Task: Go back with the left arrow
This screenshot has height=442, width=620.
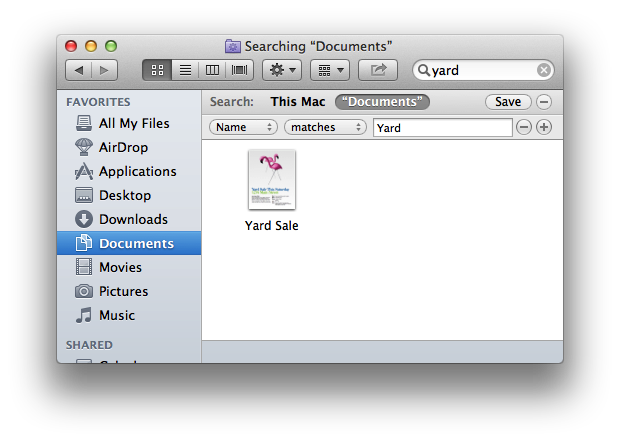Action: (x=78, y=70)
